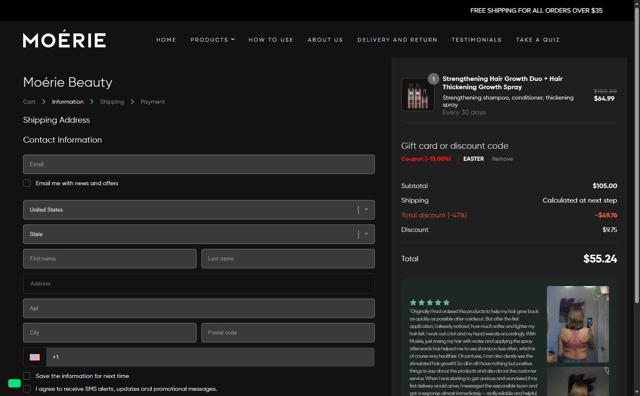The image size is (640, 396).
Task: Click the US flag country code icon
Action: [35, 357]
